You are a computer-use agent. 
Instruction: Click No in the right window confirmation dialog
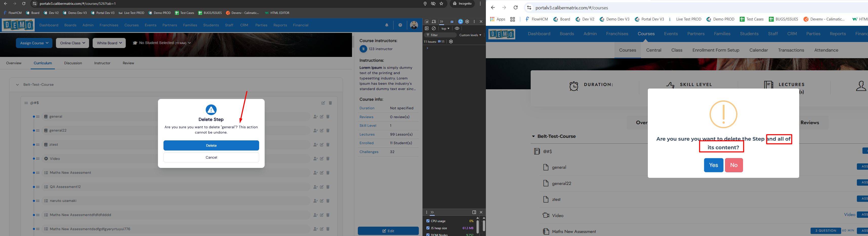click(734, 165)
